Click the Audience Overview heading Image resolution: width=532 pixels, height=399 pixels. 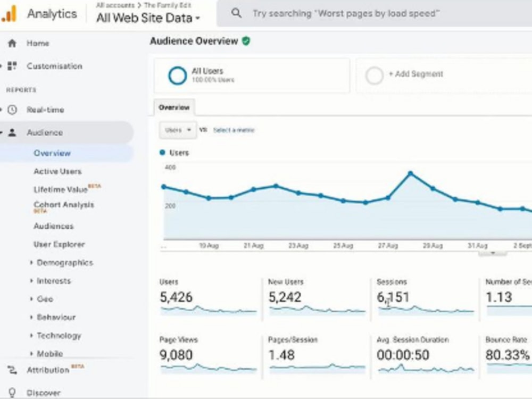coord(194,41)
